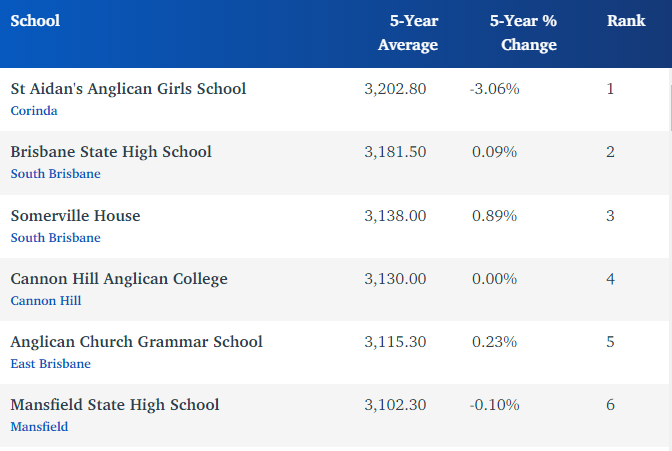Screen dimensions: 672x451
Task: Sort by the School column header
Action: (35, 21)
